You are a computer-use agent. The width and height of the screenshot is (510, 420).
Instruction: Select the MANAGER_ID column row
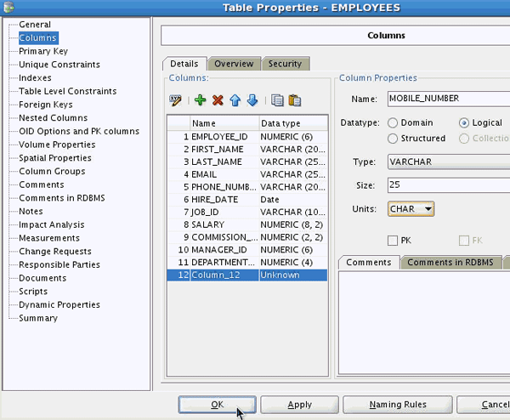(247, 250)
